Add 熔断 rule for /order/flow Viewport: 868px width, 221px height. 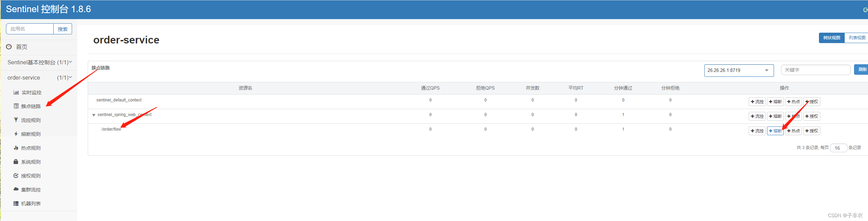[x=775, y=131]
